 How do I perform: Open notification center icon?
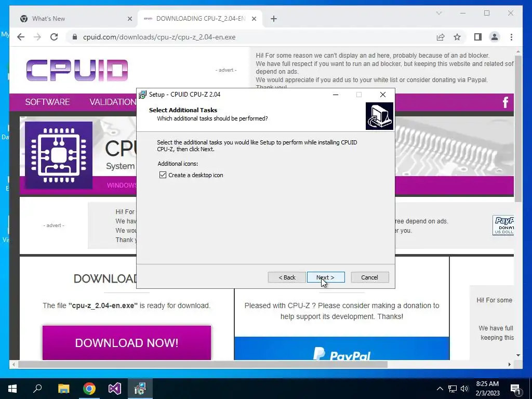coord(516,389)
